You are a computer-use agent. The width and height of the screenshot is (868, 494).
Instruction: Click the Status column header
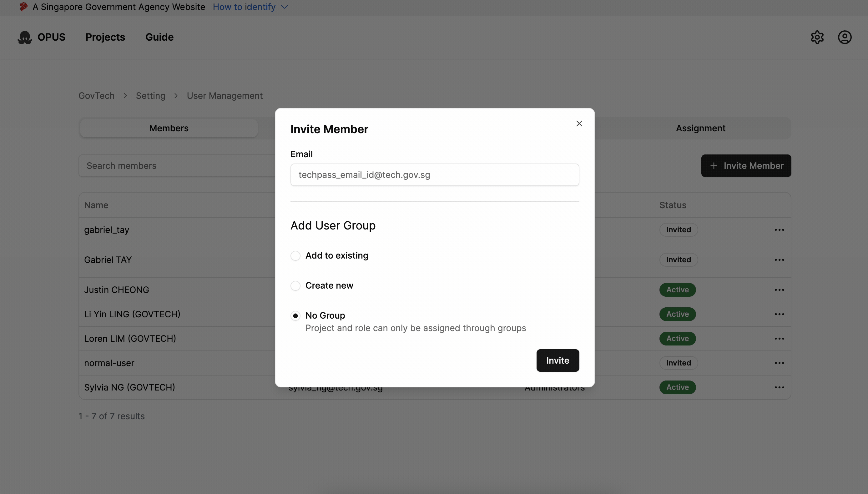673,205
